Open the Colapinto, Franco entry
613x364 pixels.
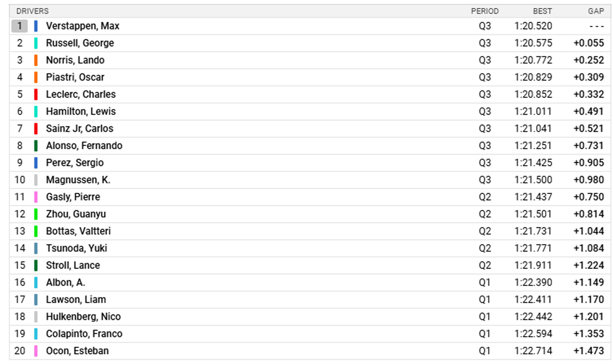coord(84,334)
